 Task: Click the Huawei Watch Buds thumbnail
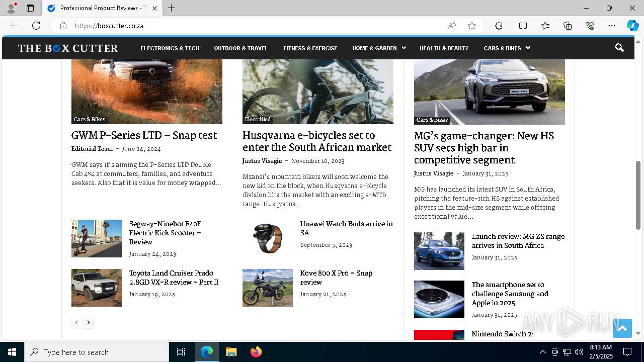click(268, 238)
